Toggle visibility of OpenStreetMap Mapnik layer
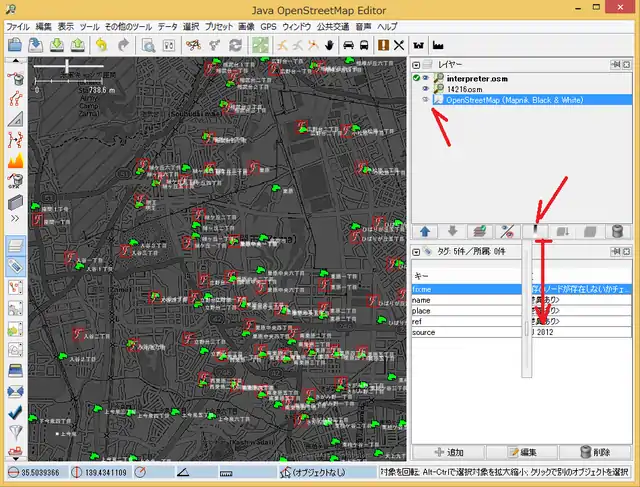Viewport: 640px width, 487px height. click(426, 100)
